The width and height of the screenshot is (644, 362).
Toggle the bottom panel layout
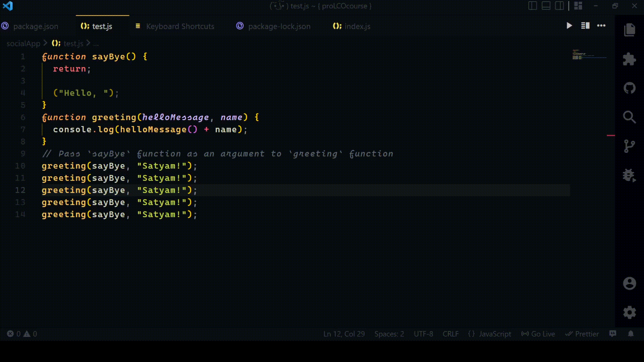tap(546, 6)
